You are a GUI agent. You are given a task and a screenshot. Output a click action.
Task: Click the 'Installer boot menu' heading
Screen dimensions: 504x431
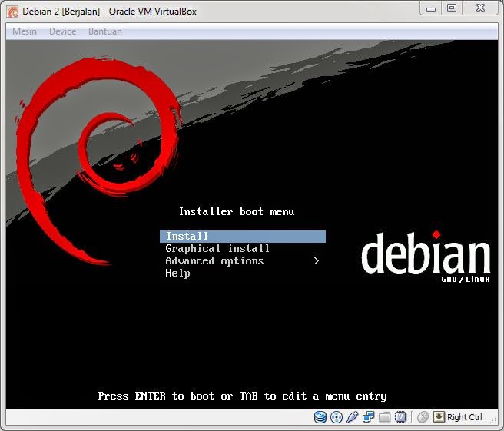pyautogui.click(x=237, y=211)
